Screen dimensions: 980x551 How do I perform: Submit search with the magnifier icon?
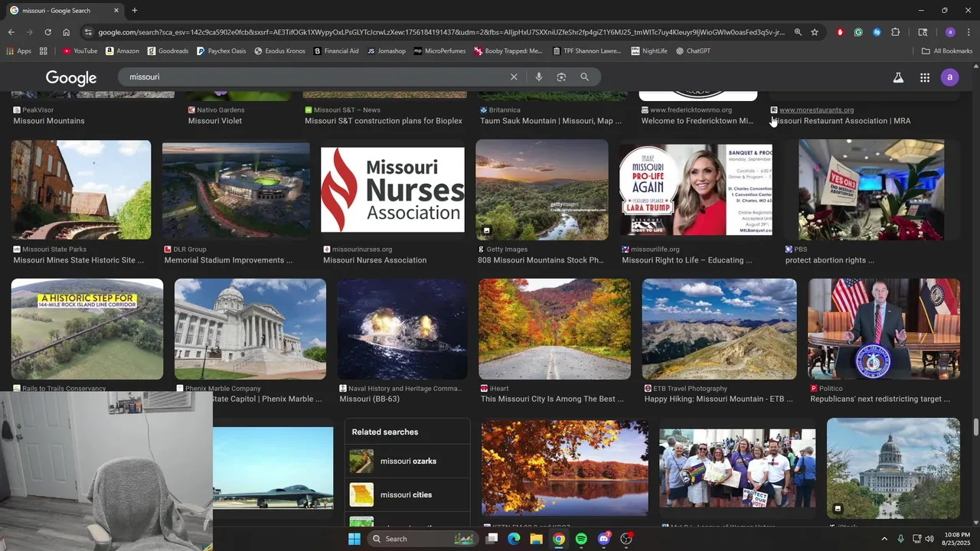click(584, 77)
